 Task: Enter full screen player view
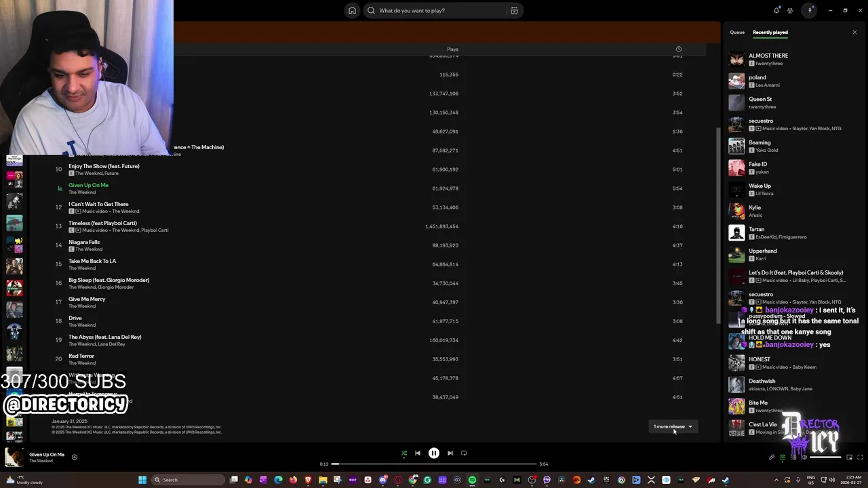click(x=860, y=457)
